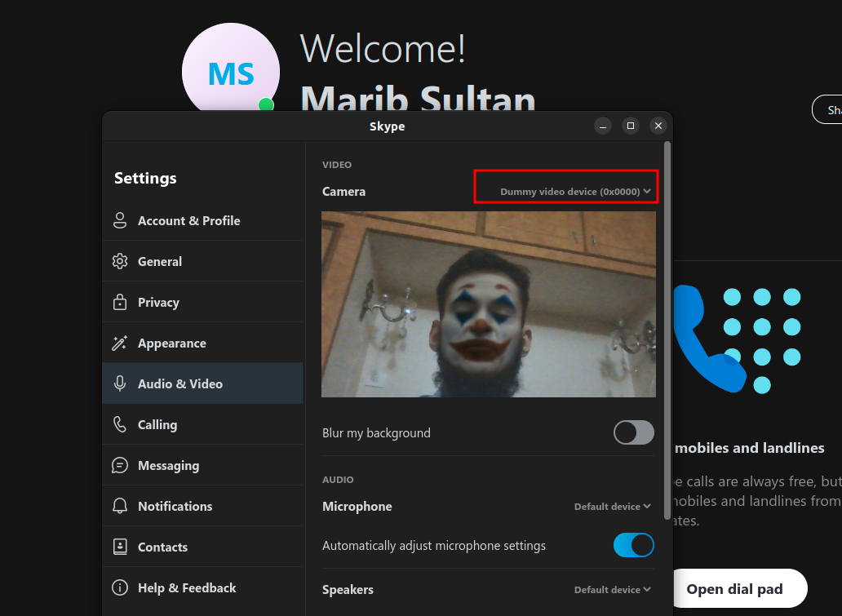Image resolution: width=842 pixels, height=616 pixels.
Task: Click the Help & Feedback info icon
Action: tap(120, 587)
